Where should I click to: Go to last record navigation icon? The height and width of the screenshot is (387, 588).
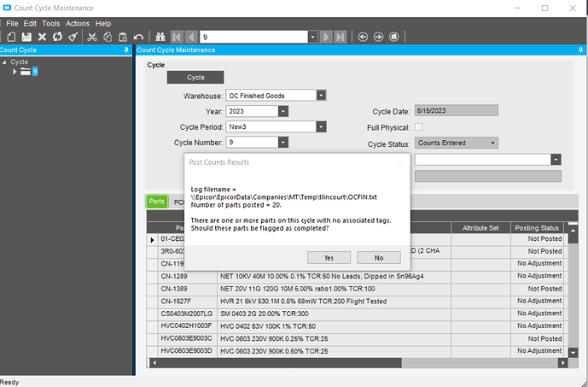(341, 37)
